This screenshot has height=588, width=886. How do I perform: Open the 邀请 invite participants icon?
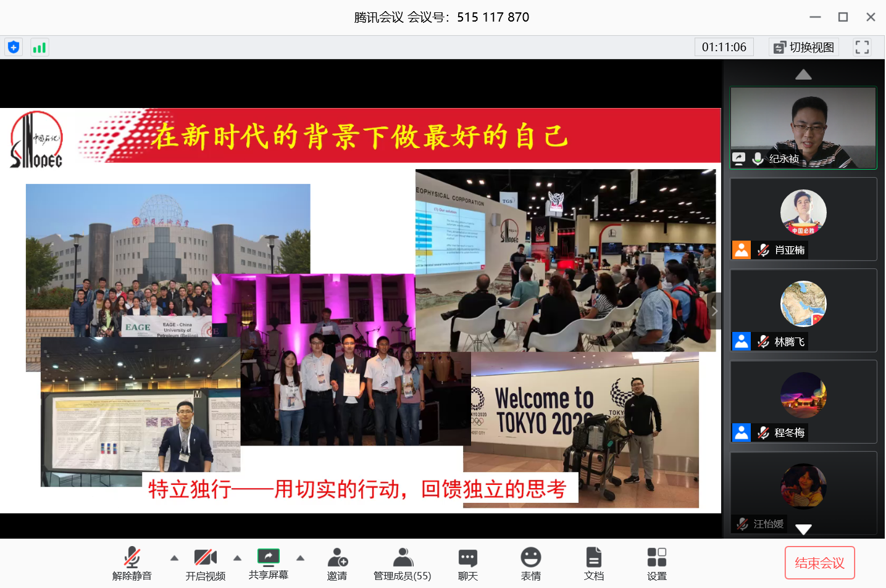[337, 563]
